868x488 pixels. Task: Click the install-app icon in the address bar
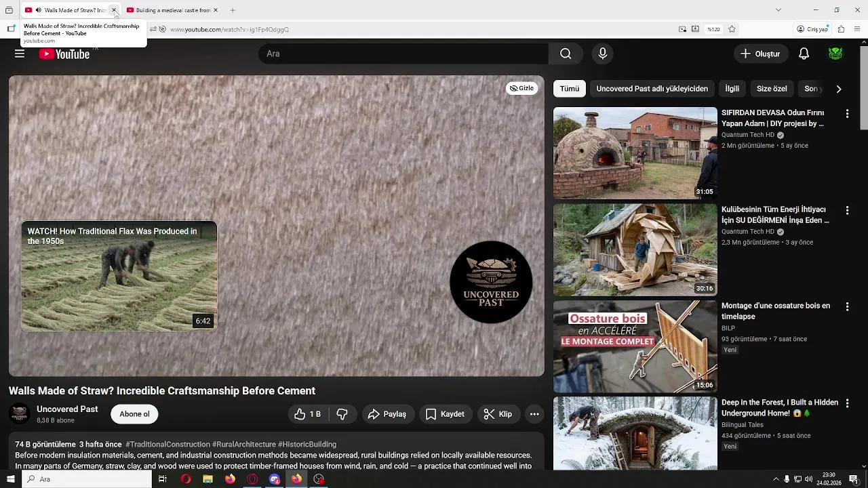695,29
